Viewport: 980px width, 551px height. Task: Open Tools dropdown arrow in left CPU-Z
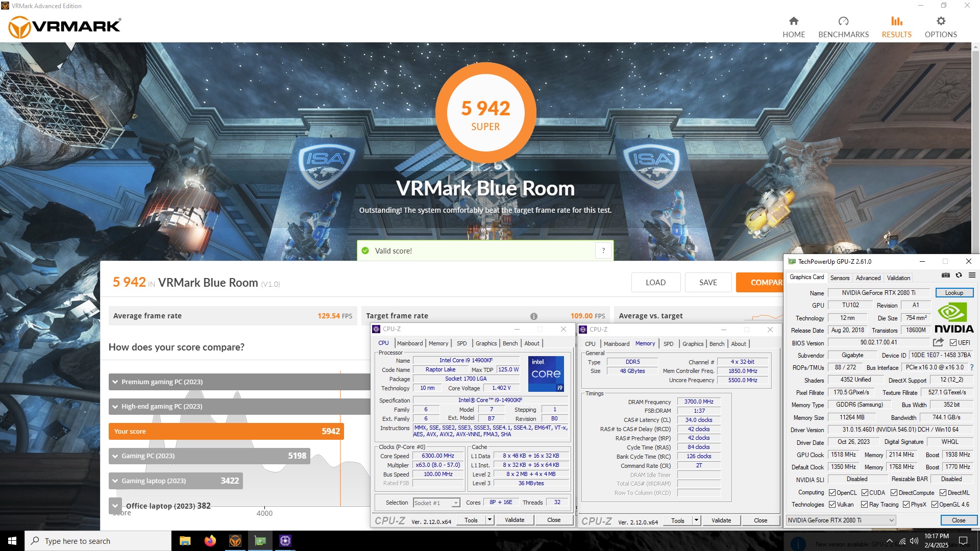(x=489, y=520)
